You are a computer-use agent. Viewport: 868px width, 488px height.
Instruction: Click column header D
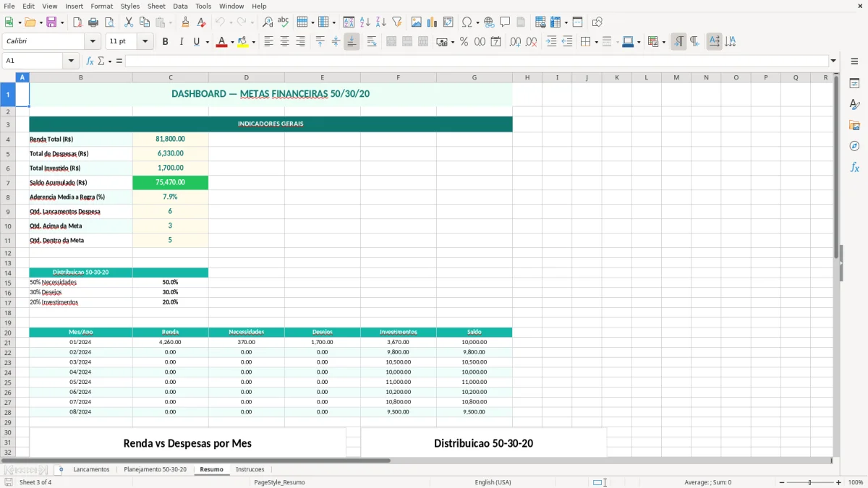pyautogui.click(x=246, y=77)
